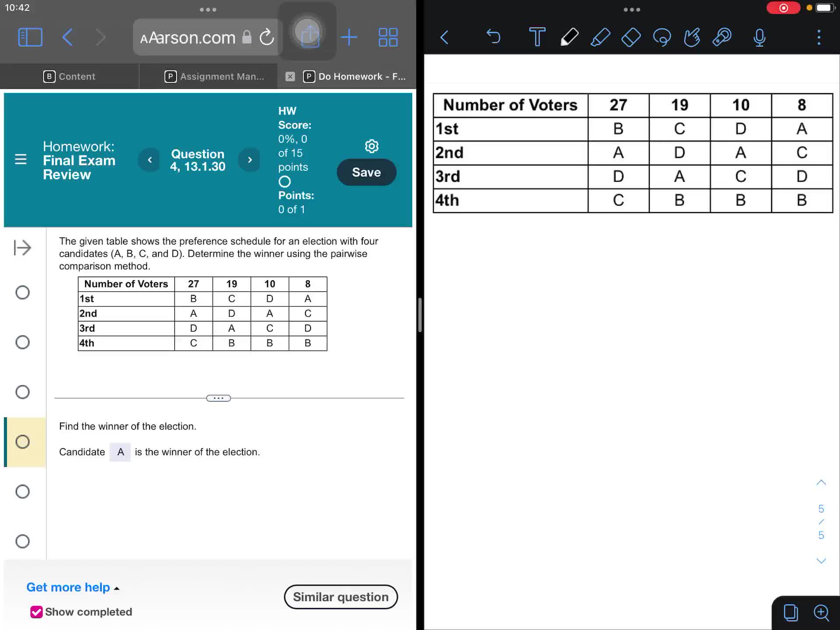The height and width of the screenshot is (630, 840).
Task: Switch to Assignment Manager tab
Action: [x=214, y=77]
